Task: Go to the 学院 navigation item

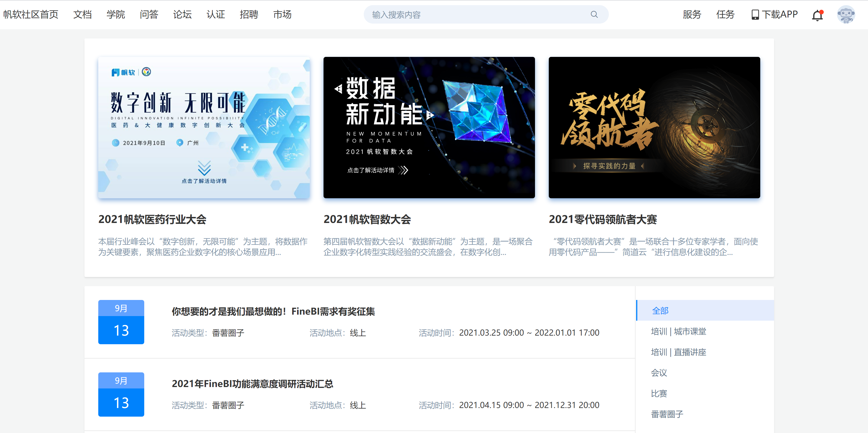Action: coord(116,14)
